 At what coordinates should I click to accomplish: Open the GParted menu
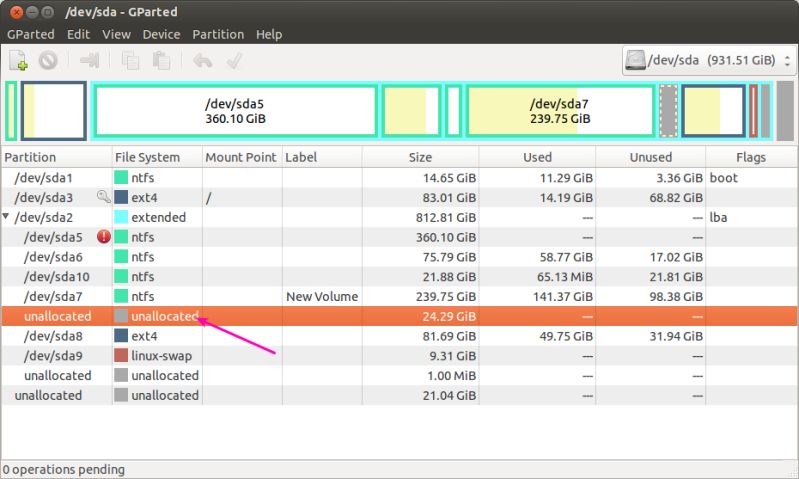coord(31,34)
